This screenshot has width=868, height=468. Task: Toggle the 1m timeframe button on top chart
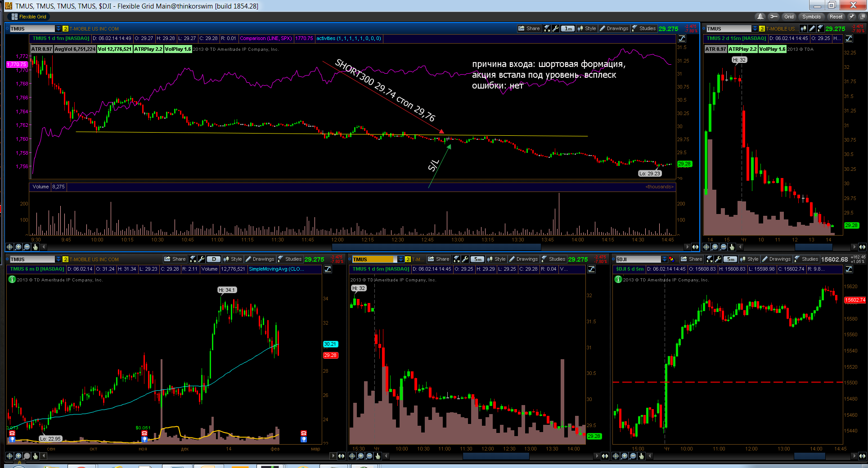click(x=568, y=28)
